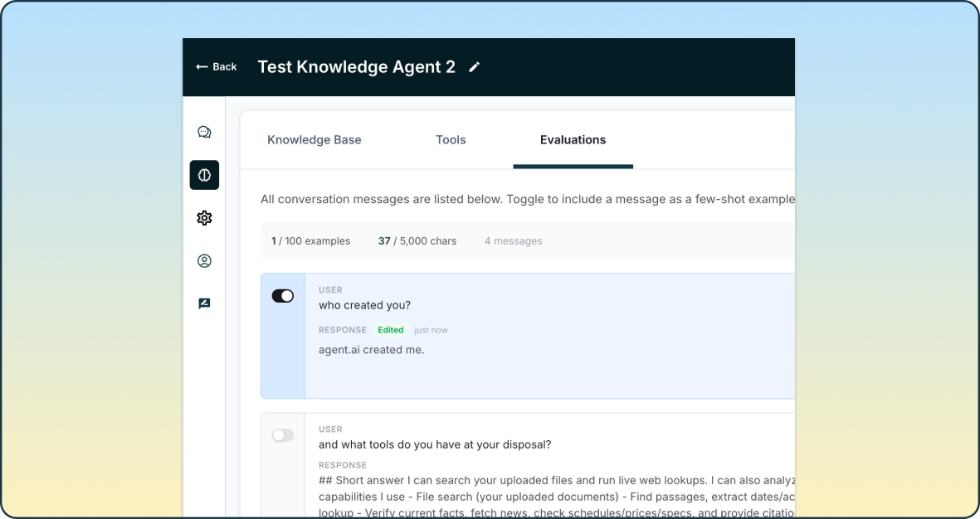The height and width of the screenshot is (519, 980).
Task: Click the user question 'who created you?'
Action: (364, 305)
